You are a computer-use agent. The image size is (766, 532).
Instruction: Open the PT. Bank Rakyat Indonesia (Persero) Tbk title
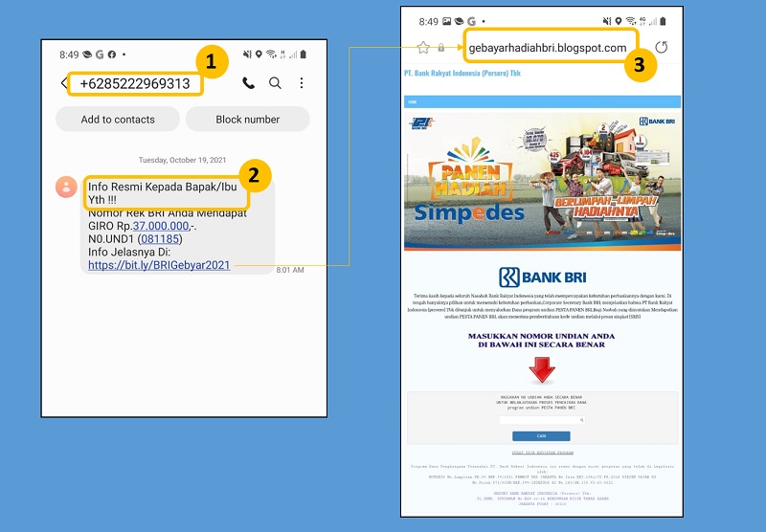tap(462, 74)
